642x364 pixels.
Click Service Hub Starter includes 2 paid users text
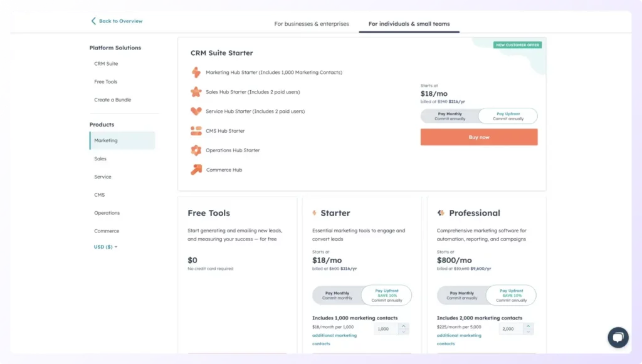click(x=255, y=112)
